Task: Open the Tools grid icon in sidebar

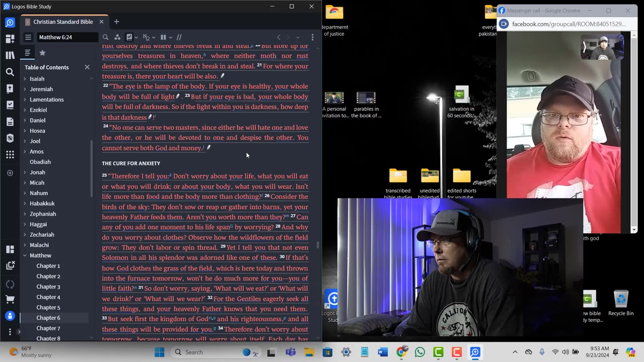Action: click(x=10, y=155)
